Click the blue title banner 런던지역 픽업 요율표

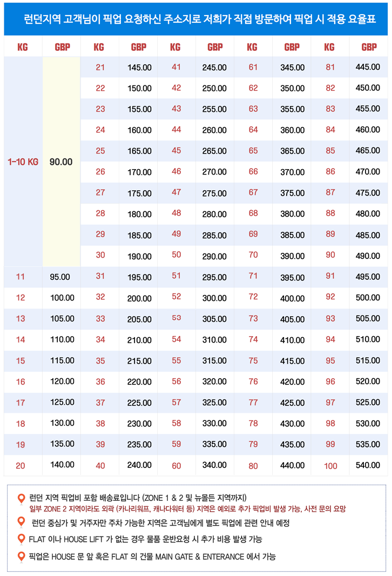pyautogui.click(x=196, y=19)
